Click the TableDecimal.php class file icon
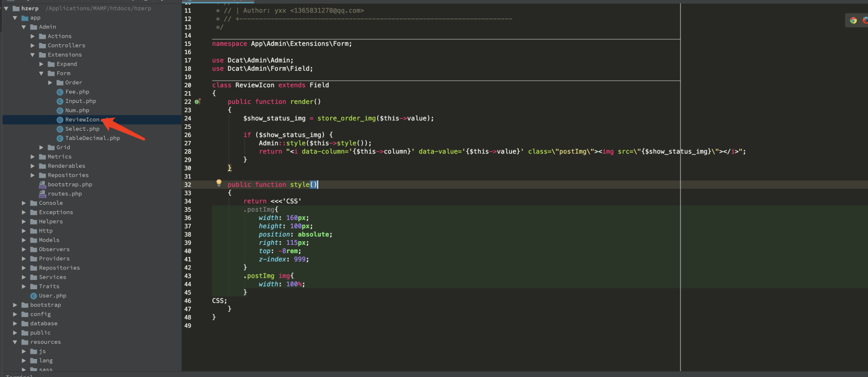 [x=60, y=138]
